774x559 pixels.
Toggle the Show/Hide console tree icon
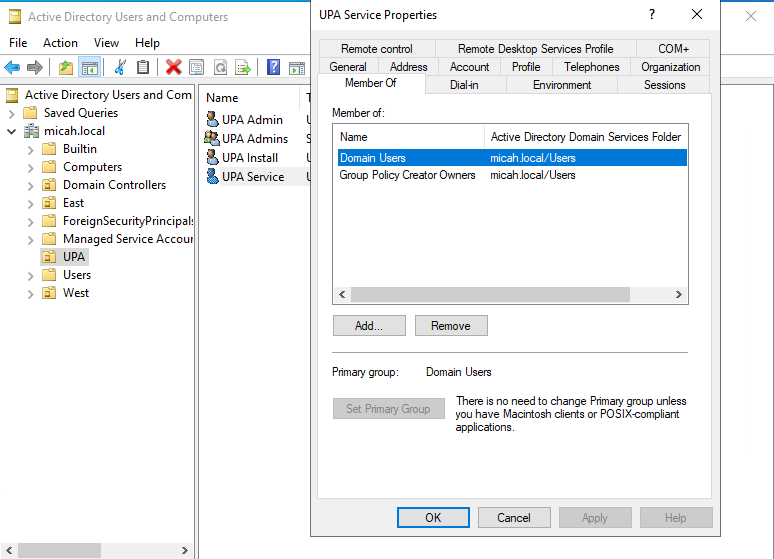[x=90, y=67]
